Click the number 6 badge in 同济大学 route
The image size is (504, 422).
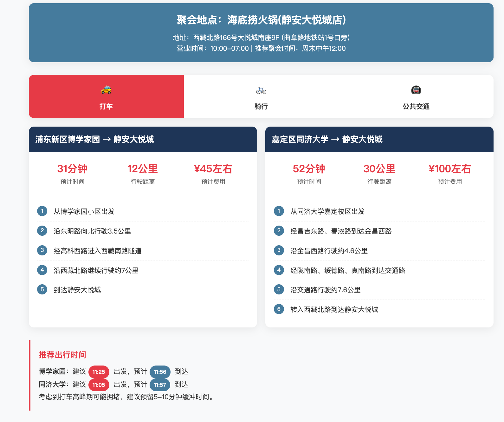pyautogui.click(x=279, y=309)
